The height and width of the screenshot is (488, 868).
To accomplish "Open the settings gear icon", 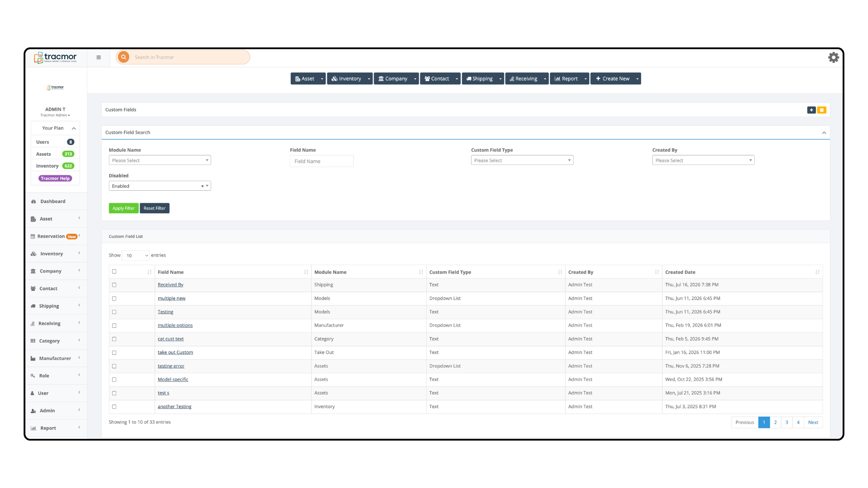I will click(833, 57).
